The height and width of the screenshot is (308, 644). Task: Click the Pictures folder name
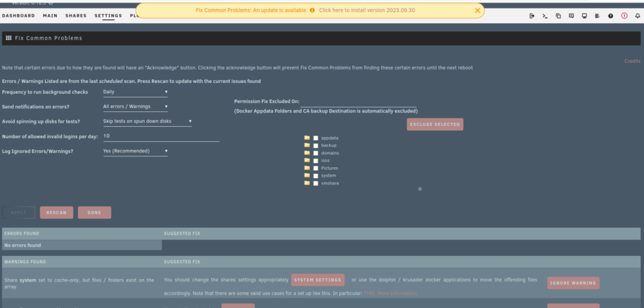pos(330,168)
